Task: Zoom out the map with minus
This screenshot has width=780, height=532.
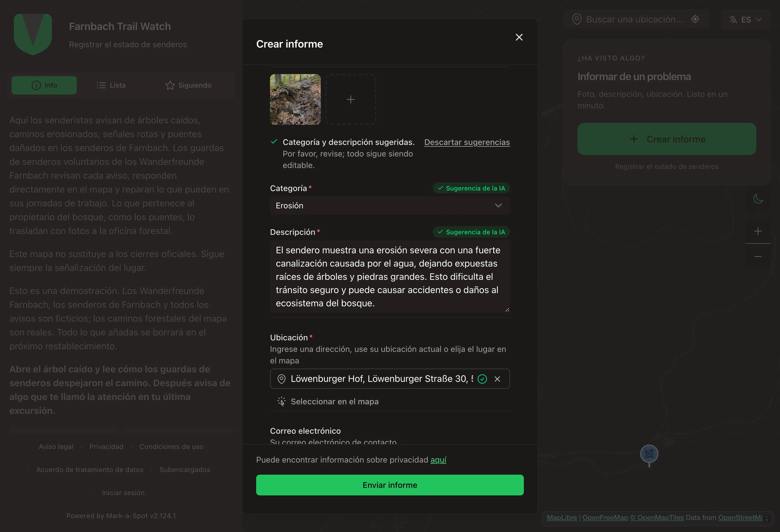Action: pos(758,256)
